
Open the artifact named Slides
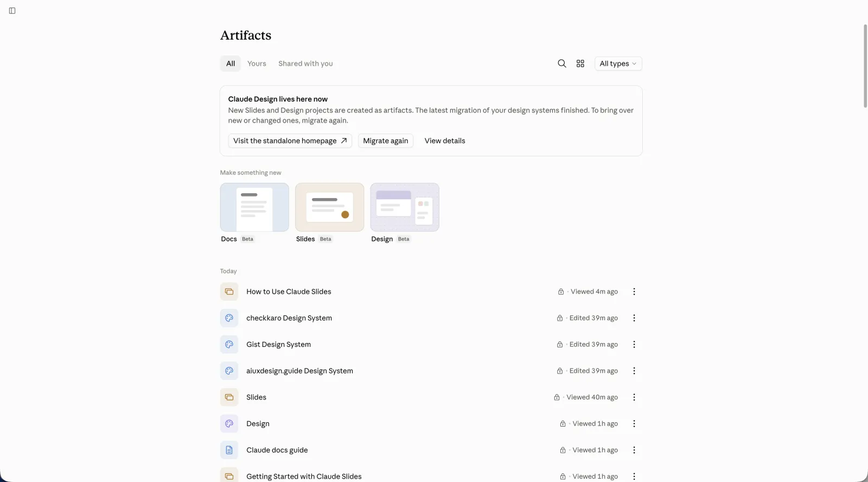pos(256,397)
